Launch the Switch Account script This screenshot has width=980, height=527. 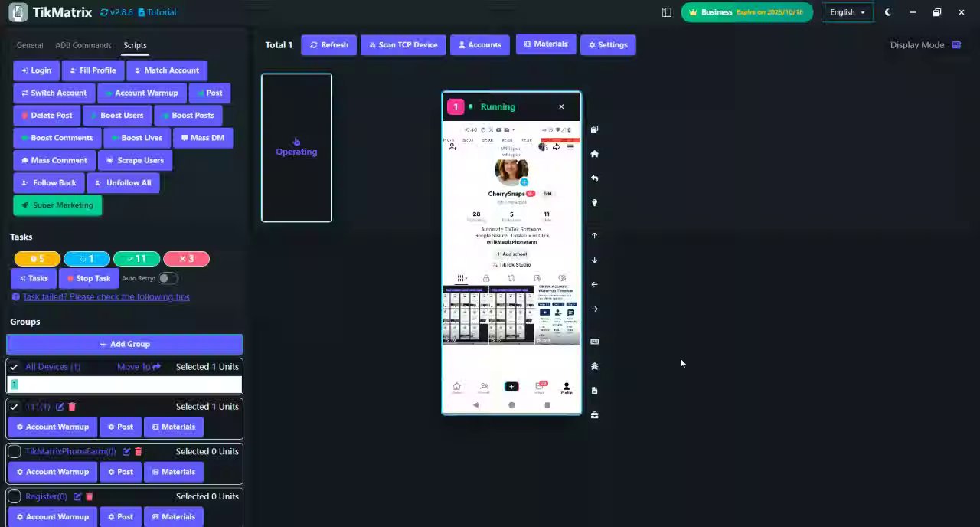click(x=54, y=93)
